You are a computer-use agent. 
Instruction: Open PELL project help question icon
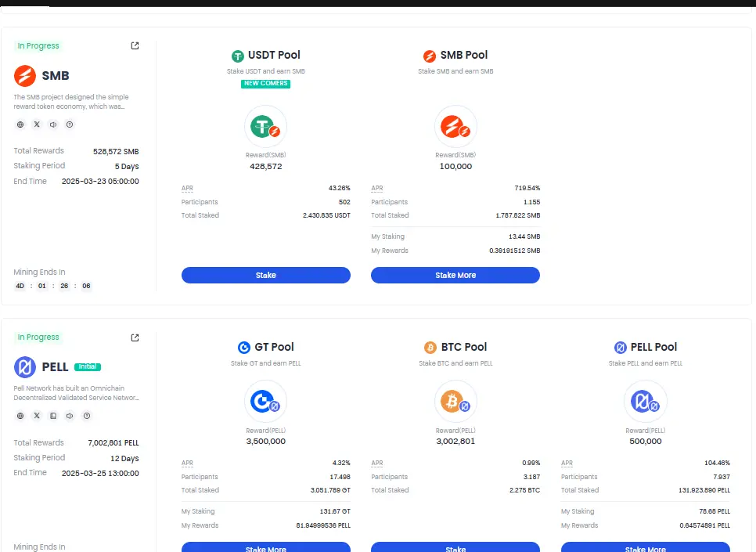click(x=87, y=416)
